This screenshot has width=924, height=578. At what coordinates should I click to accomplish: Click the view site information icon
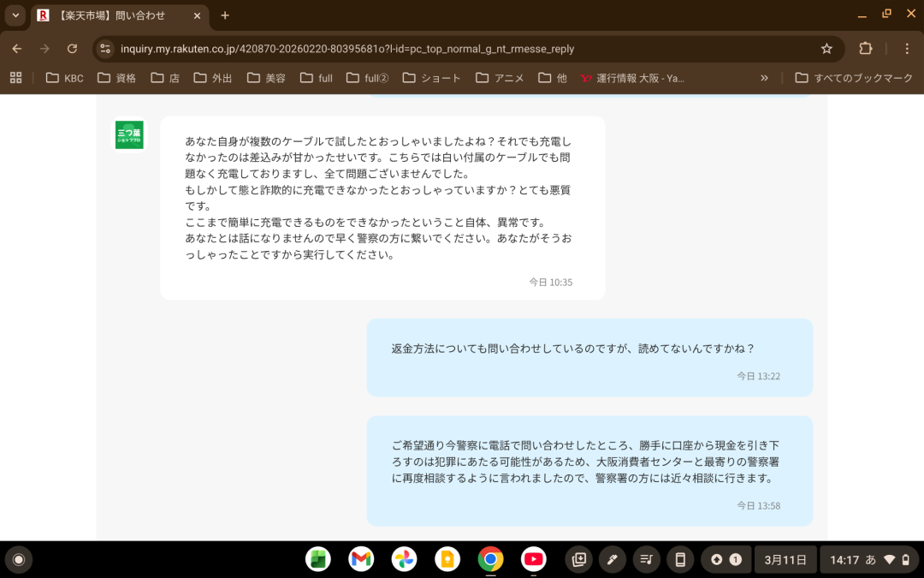tap(105, 49)
